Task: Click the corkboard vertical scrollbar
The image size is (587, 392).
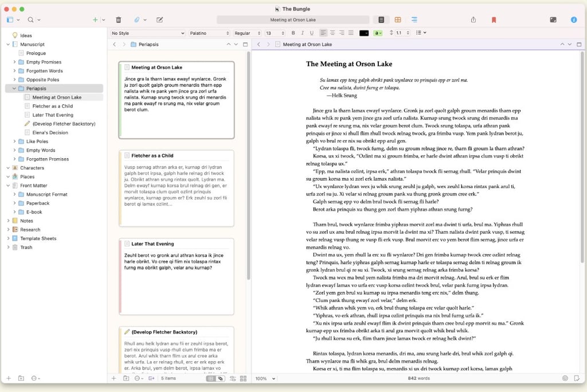Action: pos(248,166)
